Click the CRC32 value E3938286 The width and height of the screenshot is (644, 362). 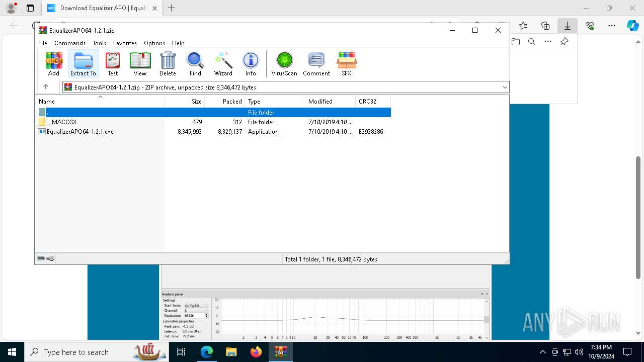click(371, 132)
